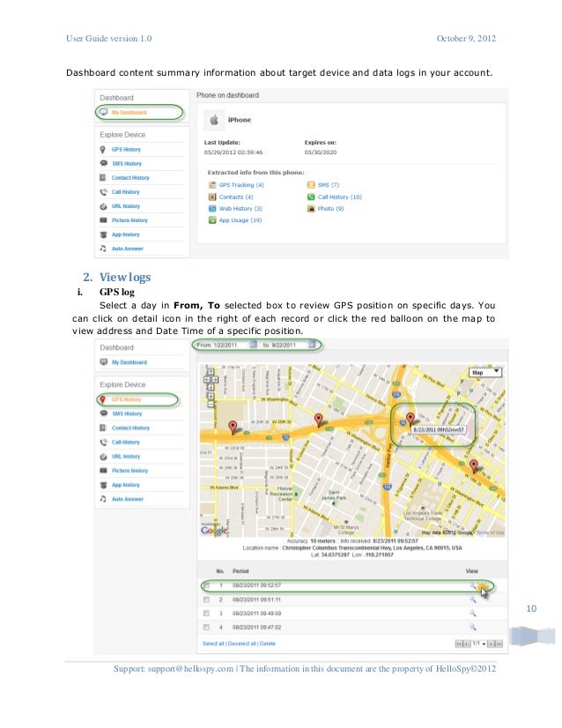
Task: Go to last page in pager
Action: pyautogui.click(x=499, y=644)
